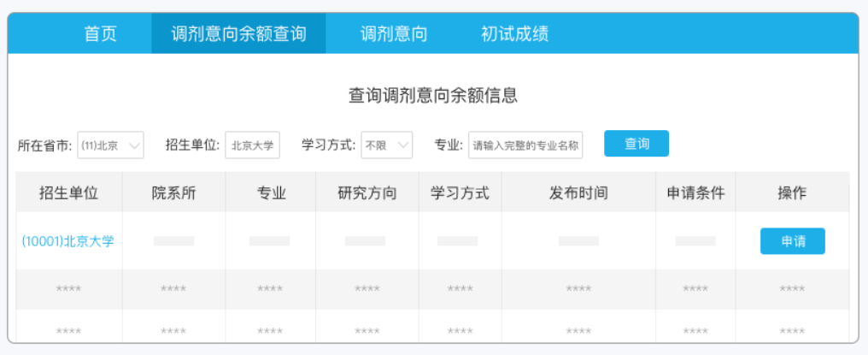
Task: Go to the 调剂意向 tab
Action: 393,34
